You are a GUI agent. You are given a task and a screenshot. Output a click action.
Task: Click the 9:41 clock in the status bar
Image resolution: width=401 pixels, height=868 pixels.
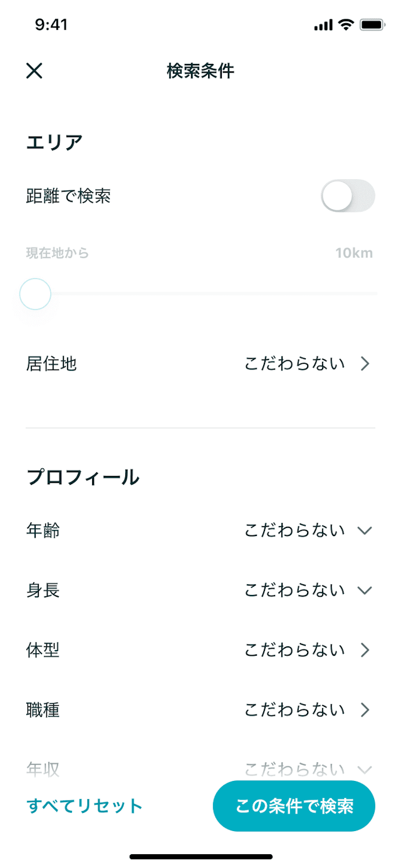pyautogui.click(x=52, y=24)
